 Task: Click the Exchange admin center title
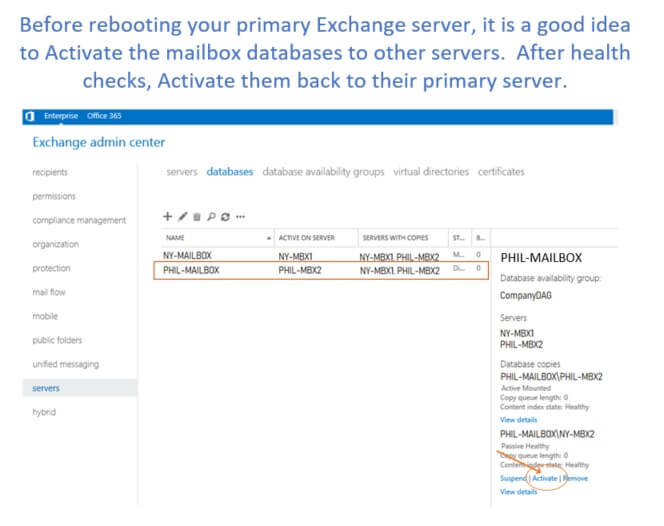pyautogui.click(x=99, y=142)
